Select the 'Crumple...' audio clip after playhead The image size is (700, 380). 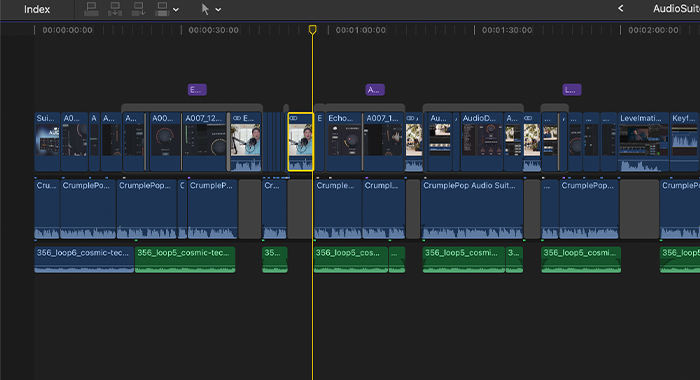point(338,209)
